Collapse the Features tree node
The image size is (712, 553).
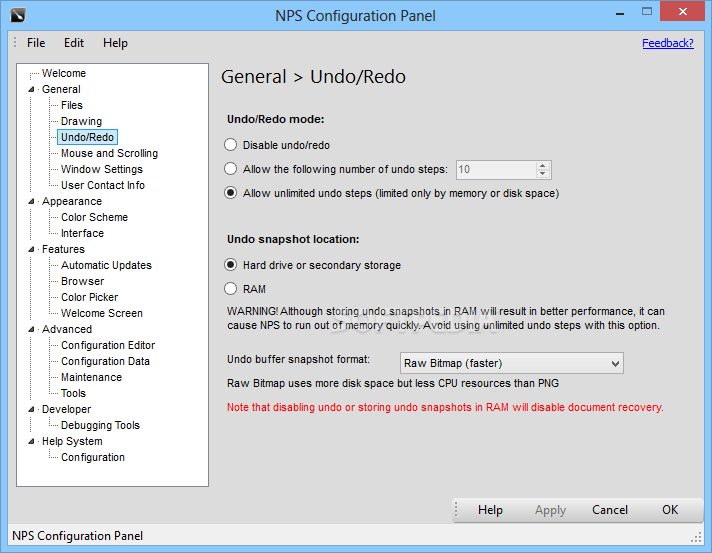(31, 249)
